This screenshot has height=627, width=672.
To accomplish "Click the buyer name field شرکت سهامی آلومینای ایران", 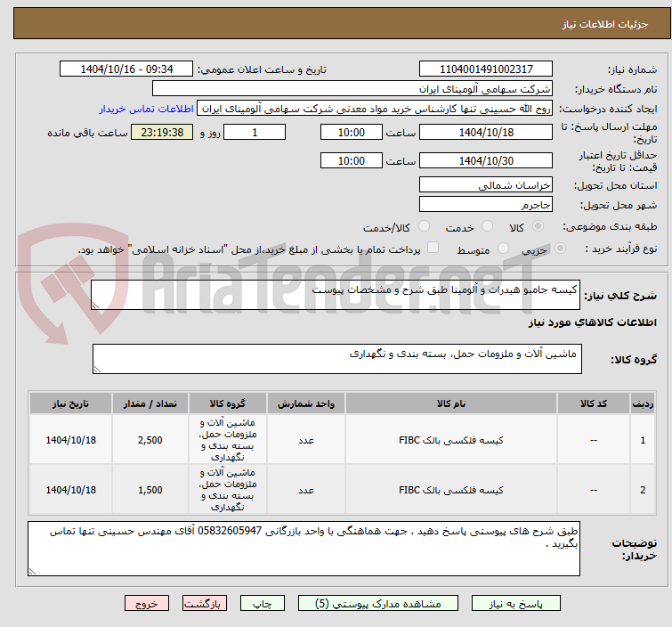I will coord(352,89).
